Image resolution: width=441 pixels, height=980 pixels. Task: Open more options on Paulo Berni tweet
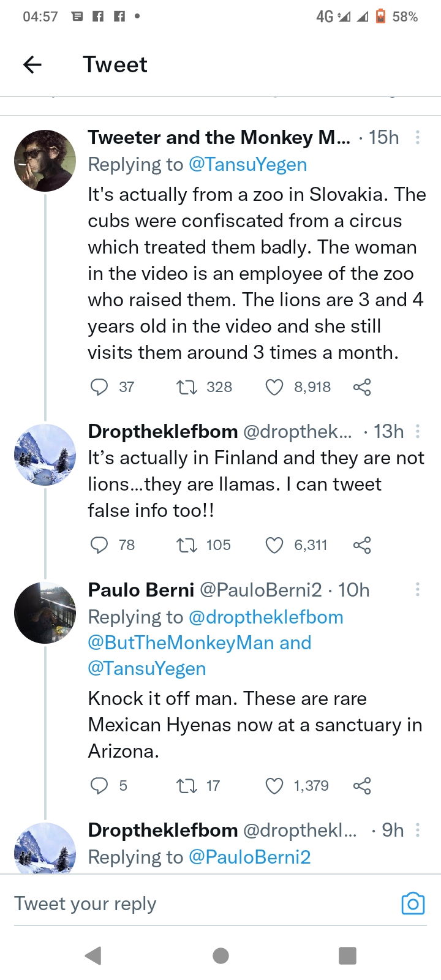(x=418, y=590)
